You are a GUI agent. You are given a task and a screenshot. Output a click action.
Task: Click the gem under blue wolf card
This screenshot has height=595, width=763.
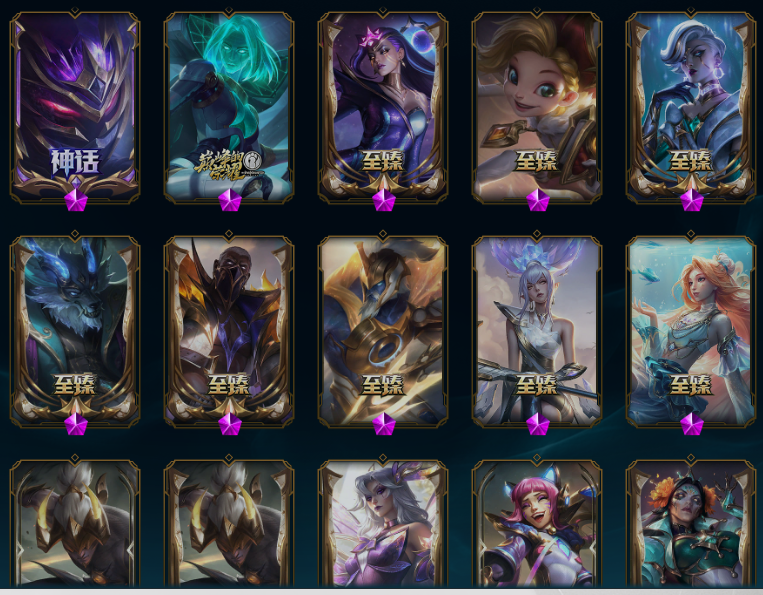click(x=76, y=424)
